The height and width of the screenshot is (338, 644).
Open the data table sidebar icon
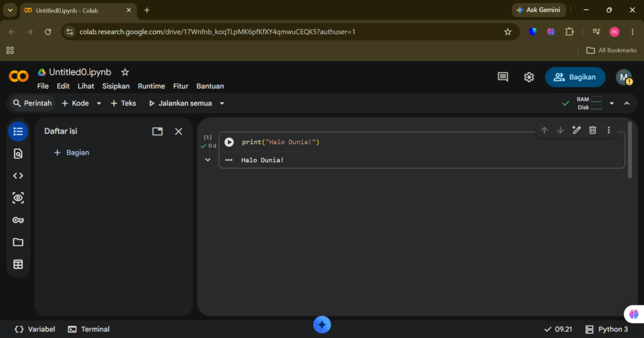point(18,264)
